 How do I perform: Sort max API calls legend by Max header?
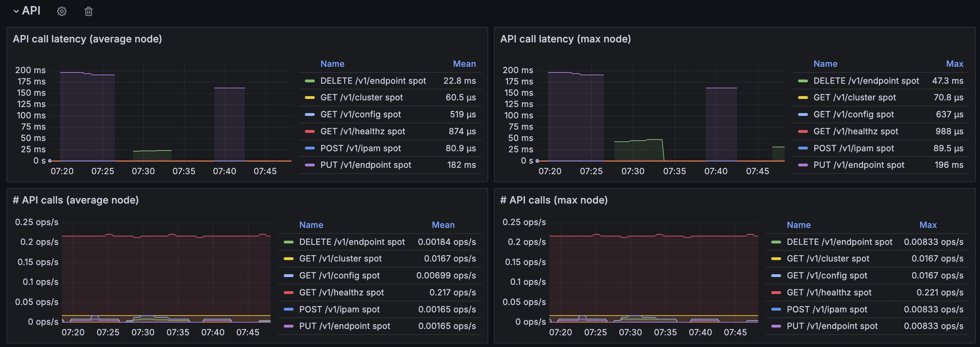coord(928,225)
